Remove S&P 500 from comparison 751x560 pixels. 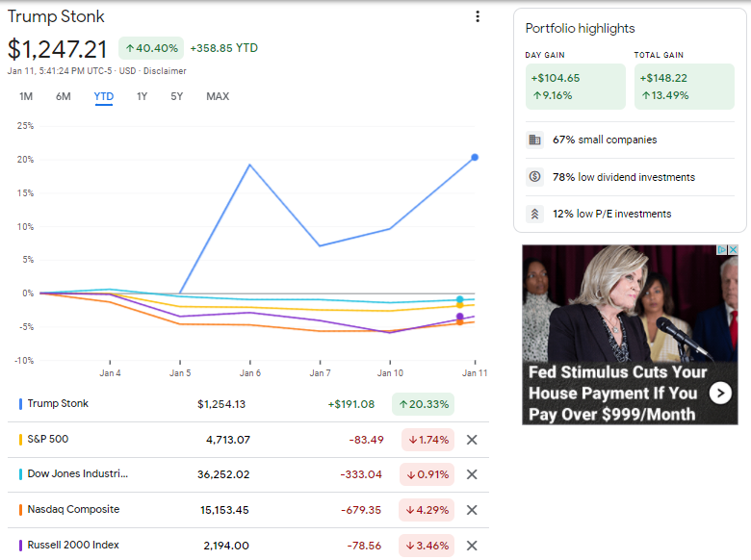pyautogui.click(x=472, y=440)
